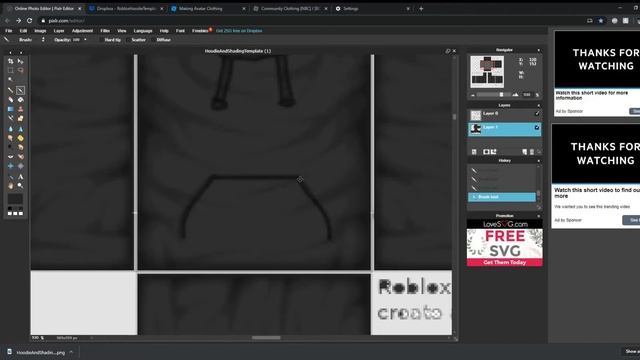Select the Eraser tool
The width and height of the screenshot is (640, 360).
[11, 100]
